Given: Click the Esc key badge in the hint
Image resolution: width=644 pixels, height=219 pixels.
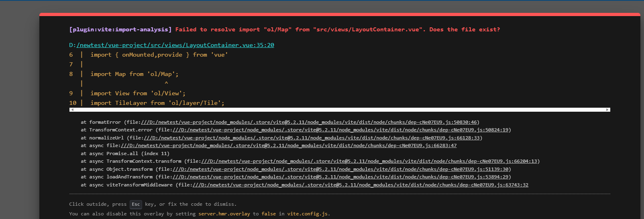Looking at the screenshot, I should (x=136, y=204).
